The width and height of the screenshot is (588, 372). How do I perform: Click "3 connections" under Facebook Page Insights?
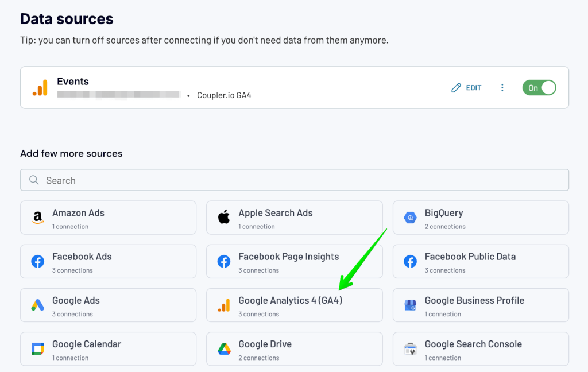click(x=259, y=270)
